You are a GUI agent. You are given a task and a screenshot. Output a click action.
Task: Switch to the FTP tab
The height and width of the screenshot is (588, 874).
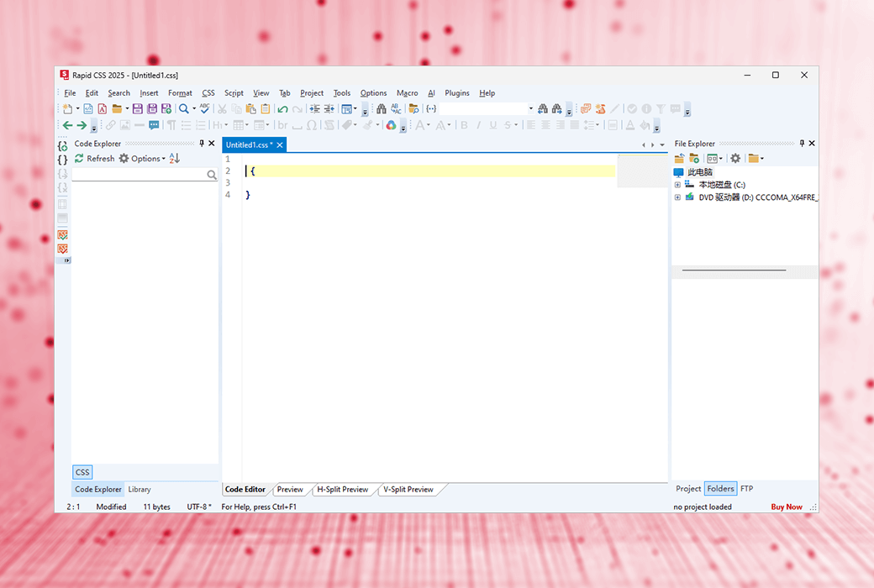(747, 489)
